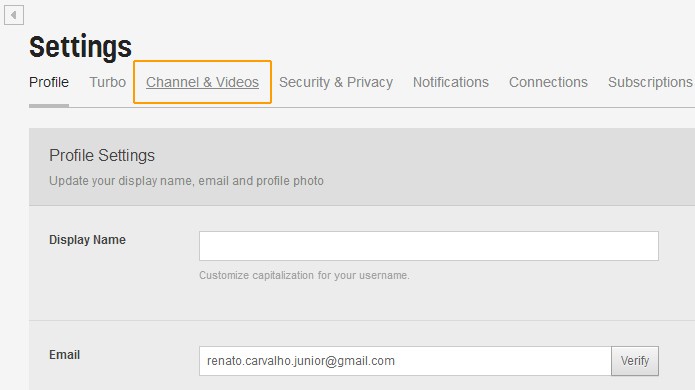The image size is (695, 390).
Task: Switch to the Subscriptions tab
Action: pyautogui.click(x=650, y=82)
